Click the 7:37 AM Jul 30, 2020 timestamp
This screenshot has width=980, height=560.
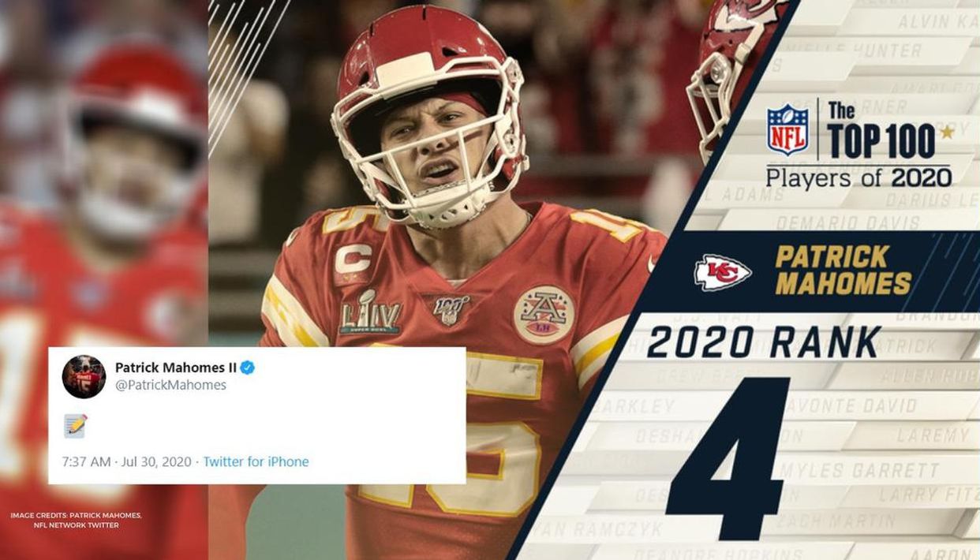pyautogui.click(x=126, y=462)
